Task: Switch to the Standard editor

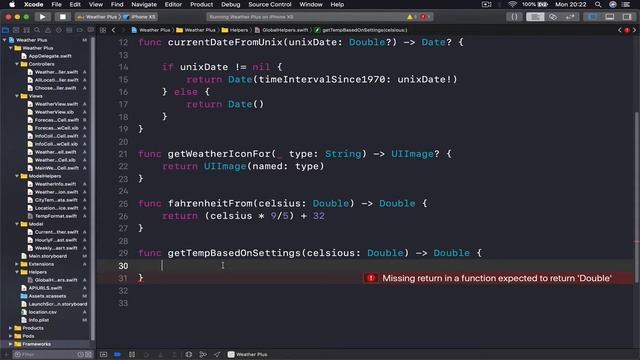Action: pyautogui.click(x=535, y=17)
